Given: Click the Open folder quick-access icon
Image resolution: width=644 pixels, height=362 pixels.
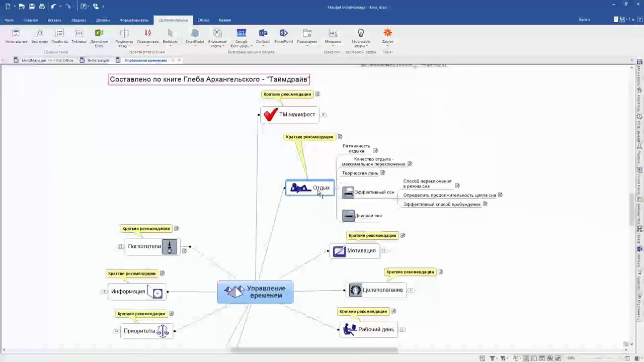Looking at the screenshot, I should [x=22, y=7].
